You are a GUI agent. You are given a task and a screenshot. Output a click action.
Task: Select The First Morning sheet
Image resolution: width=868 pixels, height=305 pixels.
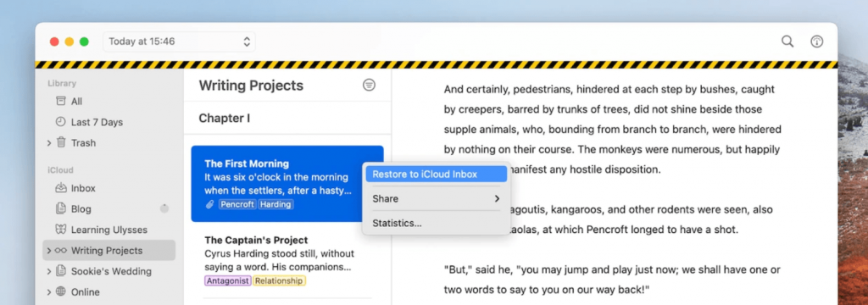[x=287, y=184]
